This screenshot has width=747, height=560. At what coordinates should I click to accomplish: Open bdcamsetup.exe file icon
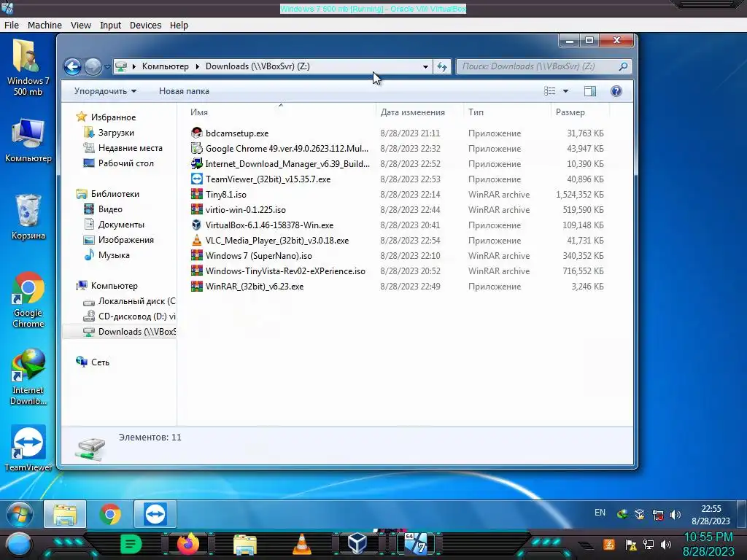[x=197, y=133]
